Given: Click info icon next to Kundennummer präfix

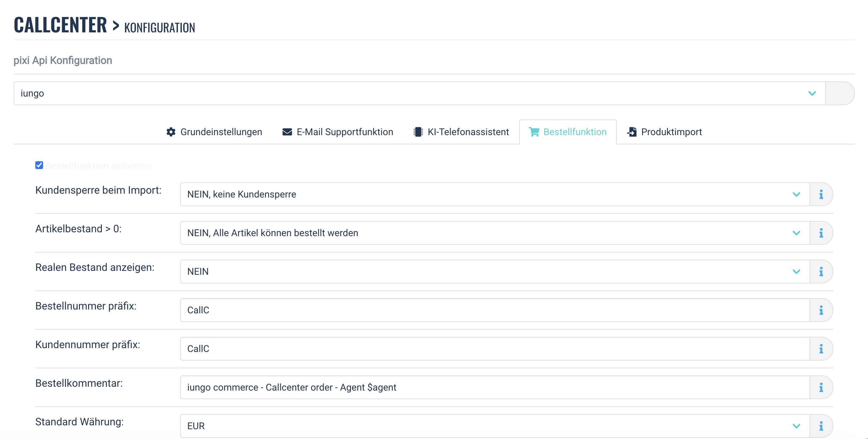Looking at the screenshot, I should click(821, 349).
